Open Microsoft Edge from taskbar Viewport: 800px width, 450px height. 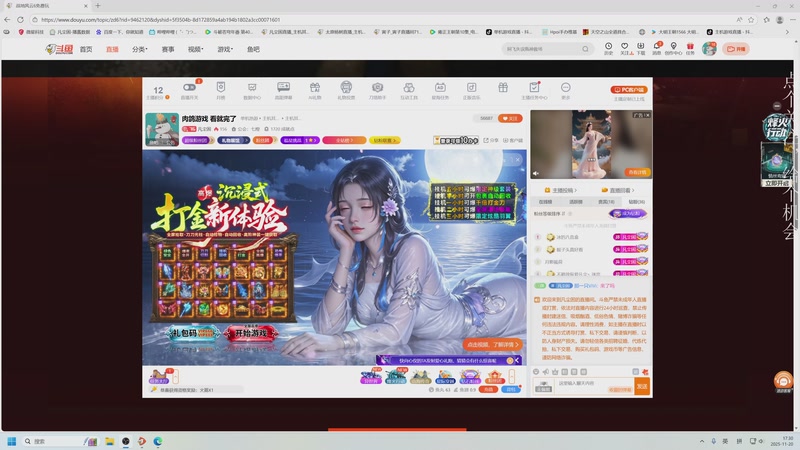tap(158, 441)
